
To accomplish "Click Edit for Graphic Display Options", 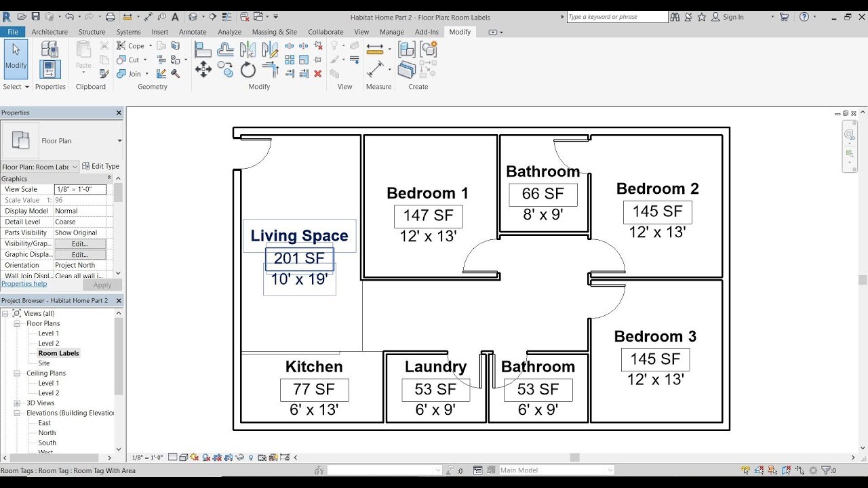I will point(80,254).
